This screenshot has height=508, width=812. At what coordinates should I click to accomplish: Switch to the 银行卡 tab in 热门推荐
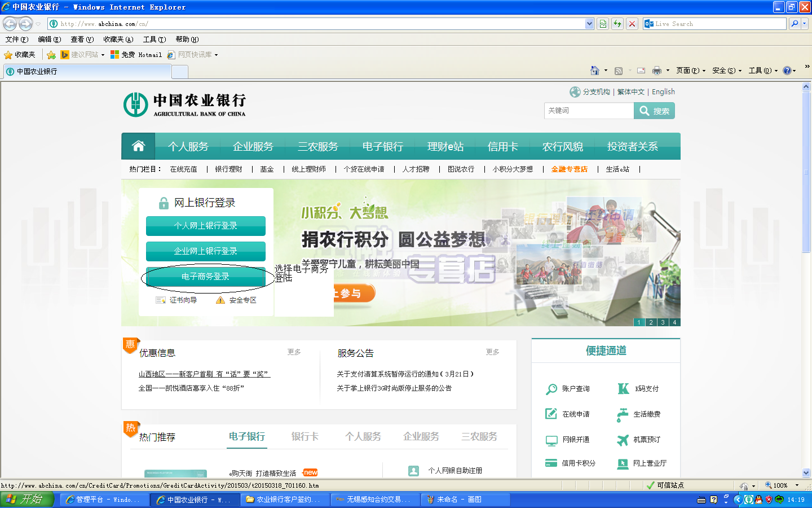coord(305,436)
